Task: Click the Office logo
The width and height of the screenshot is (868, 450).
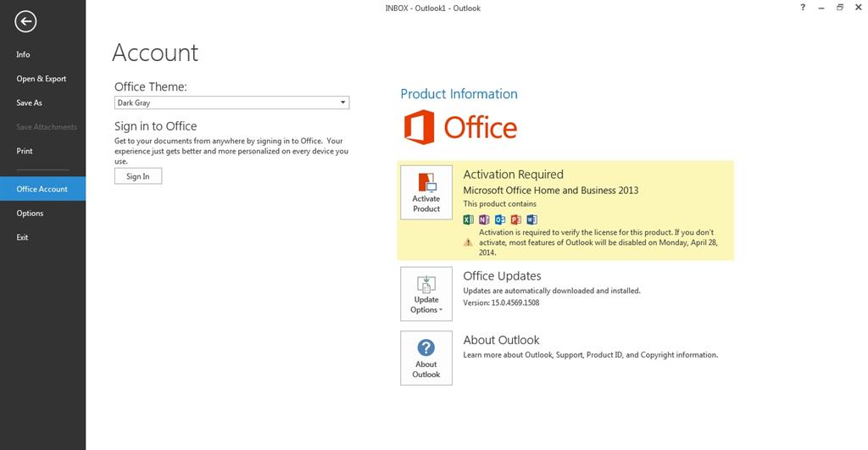Action: coord(460,127)
